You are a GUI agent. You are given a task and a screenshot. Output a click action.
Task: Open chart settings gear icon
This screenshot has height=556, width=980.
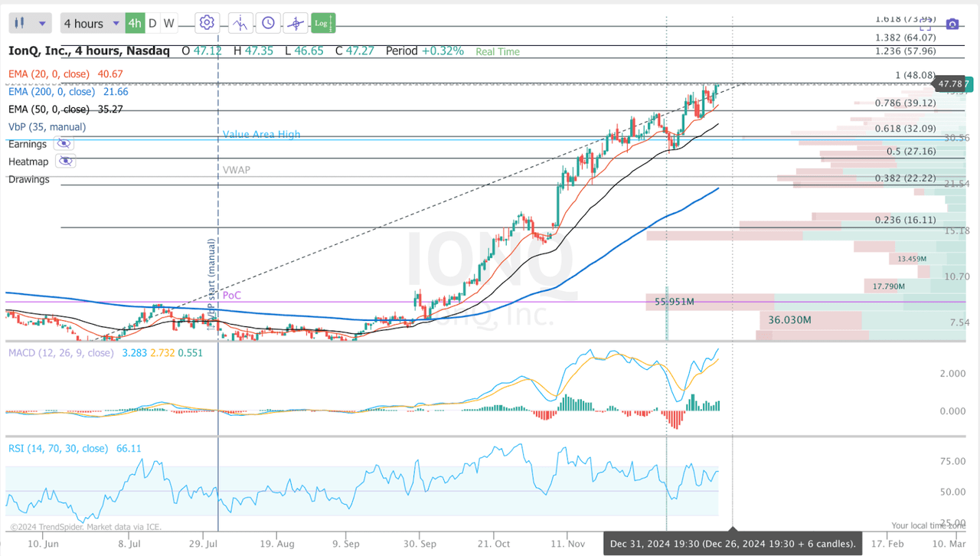point(207,23)
